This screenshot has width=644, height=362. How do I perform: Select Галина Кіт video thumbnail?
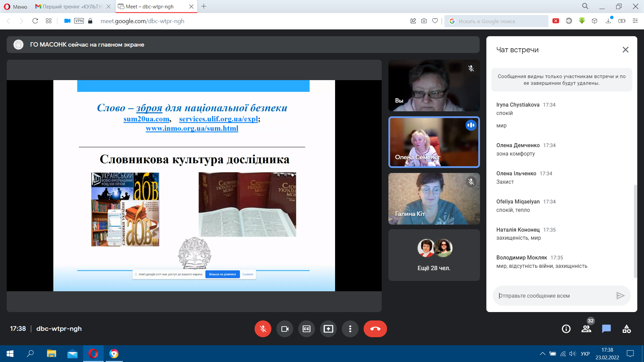(x=434, y=199)
